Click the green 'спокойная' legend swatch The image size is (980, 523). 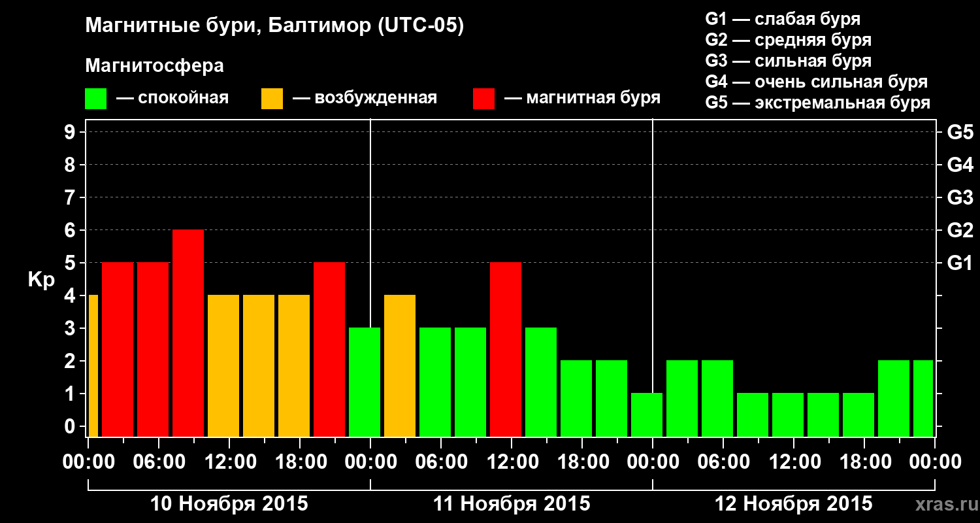point(95,99)
